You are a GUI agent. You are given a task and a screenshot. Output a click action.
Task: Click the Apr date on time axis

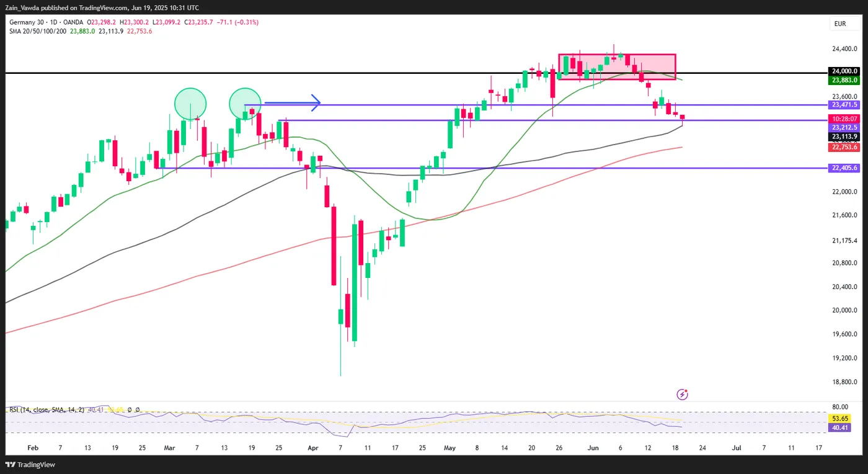tap(313, 447)
